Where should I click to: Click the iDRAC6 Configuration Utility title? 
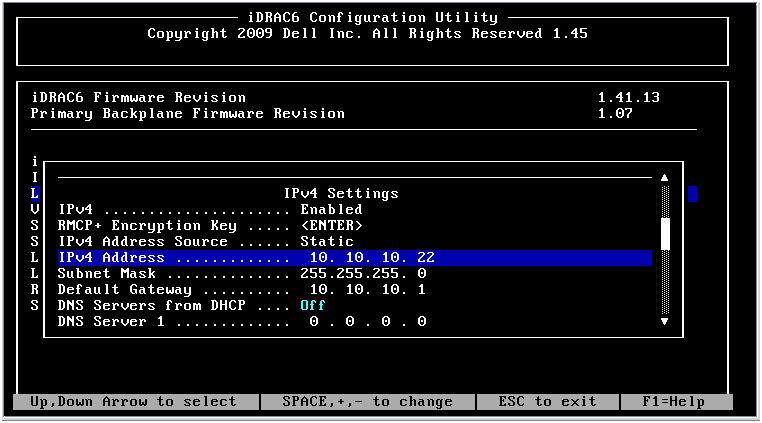(373, 18)
